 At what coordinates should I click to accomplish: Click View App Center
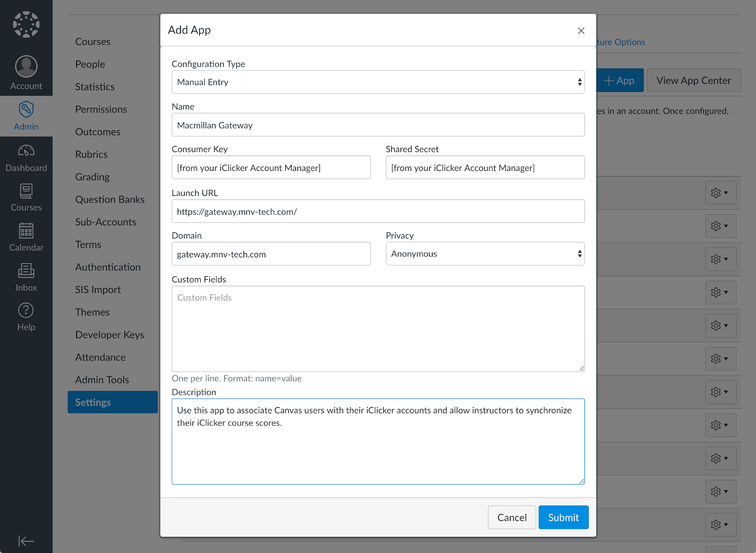(693, 80)
